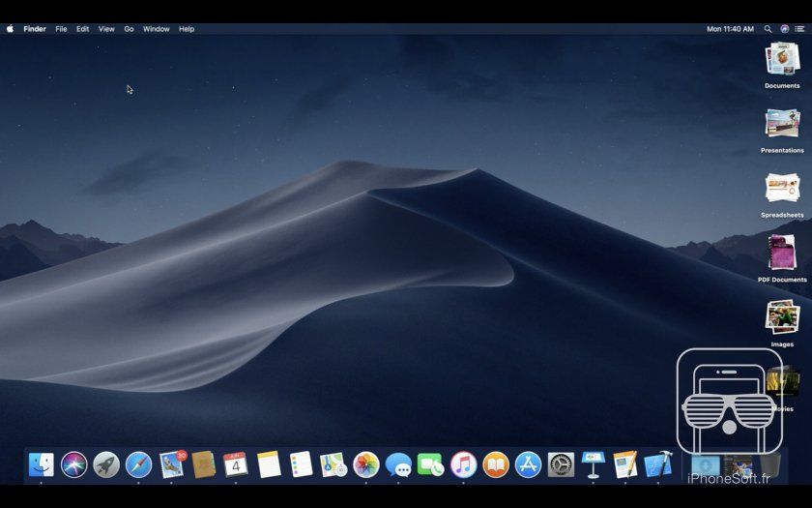The width and height of the screenshot is (812, 508).
Task: Open the File menu
Action: click(61, 29)
